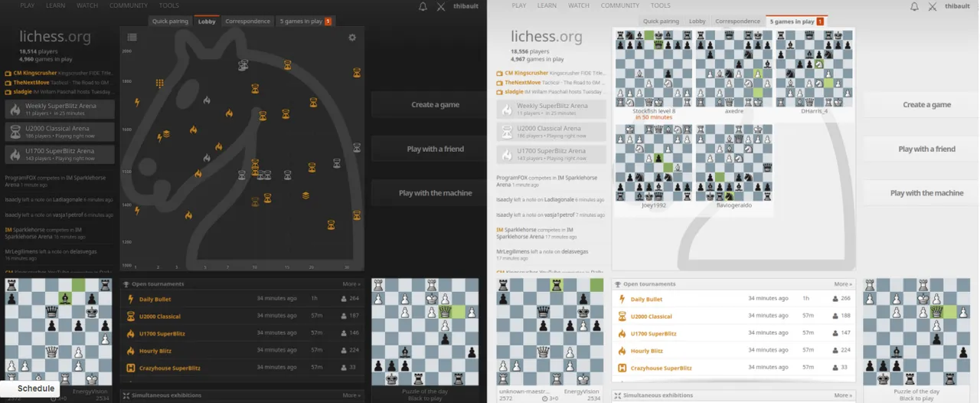
Task: Click light-theme Daily Bullet lightning icon
Action: pos(622,299)
